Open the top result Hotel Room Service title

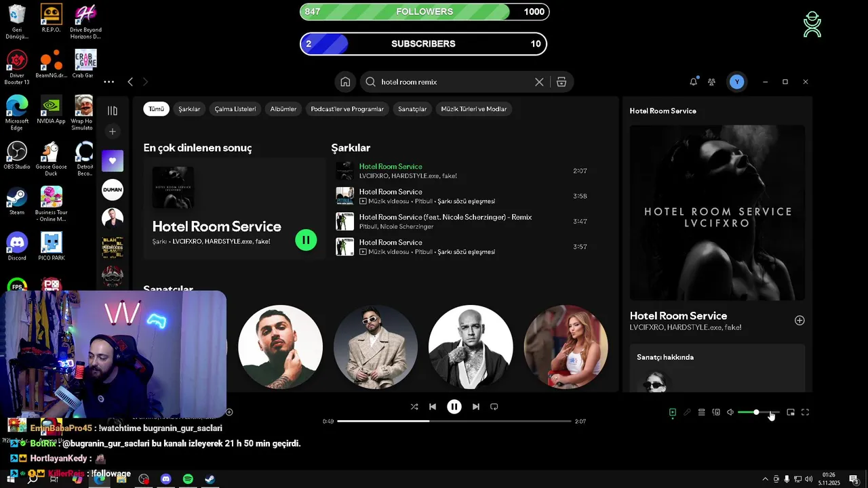(x=217, y=226)
